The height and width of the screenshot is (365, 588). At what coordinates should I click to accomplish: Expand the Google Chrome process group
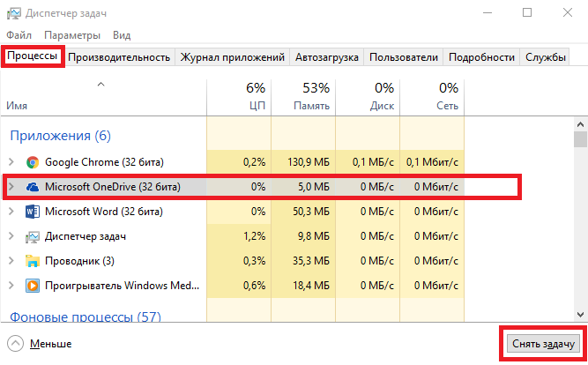click(x=11, y=162)
